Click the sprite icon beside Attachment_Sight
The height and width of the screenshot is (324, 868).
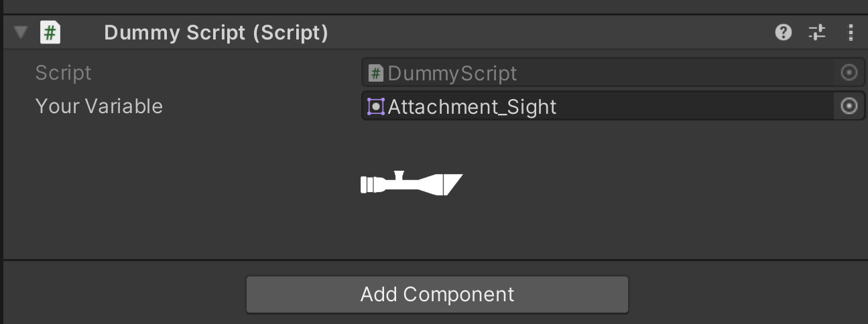[376, 106]
